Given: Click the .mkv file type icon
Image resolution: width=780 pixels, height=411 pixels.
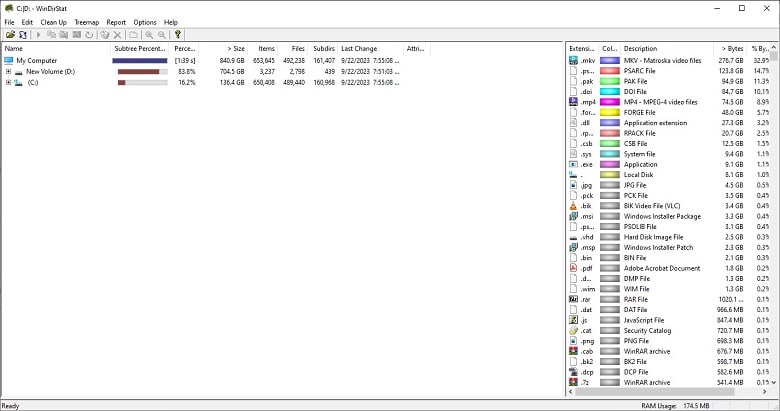Looking at the screenshot, I should coord(573,60).
